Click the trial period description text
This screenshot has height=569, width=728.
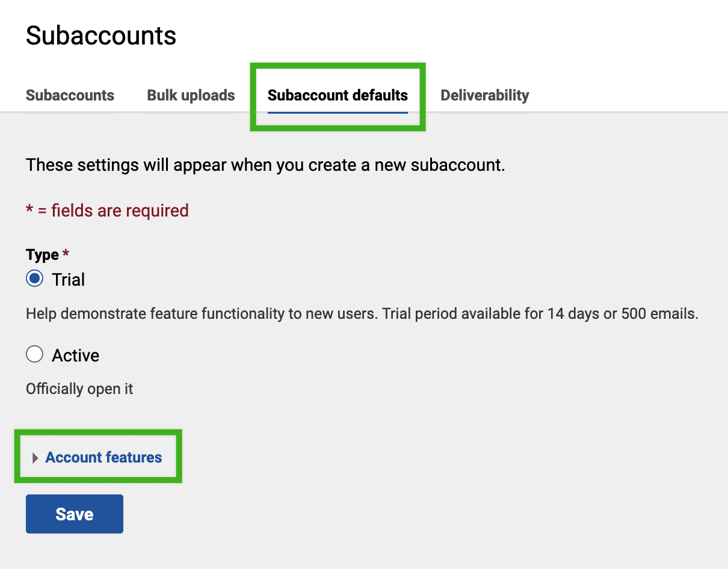(362, 314)
